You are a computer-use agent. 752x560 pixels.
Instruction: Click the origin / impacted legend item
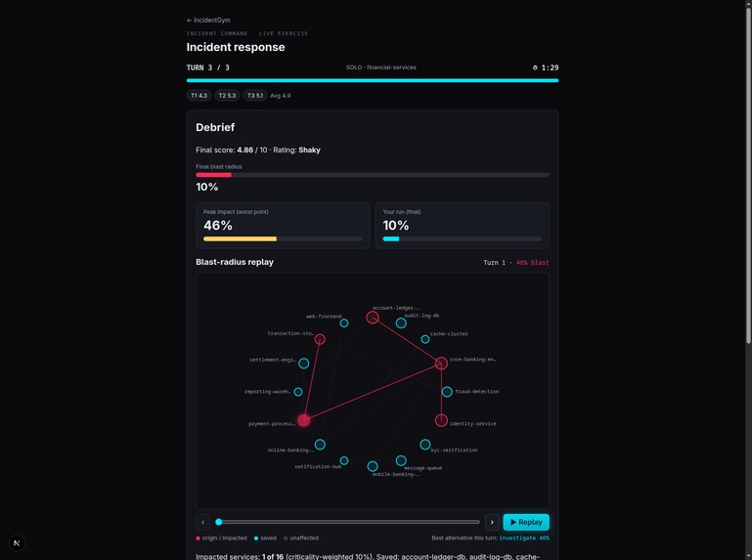tap(221, 538)
